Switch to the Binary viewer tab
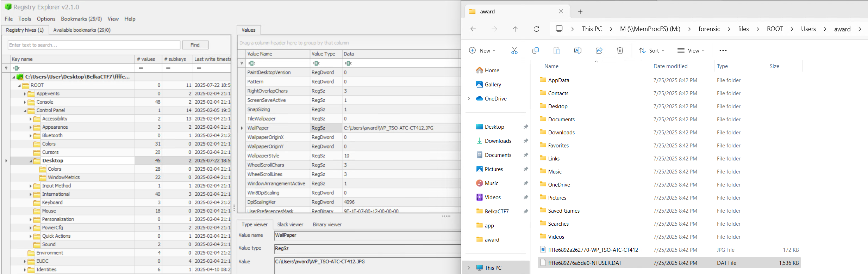The image size is (868, 274). [327, 225]
